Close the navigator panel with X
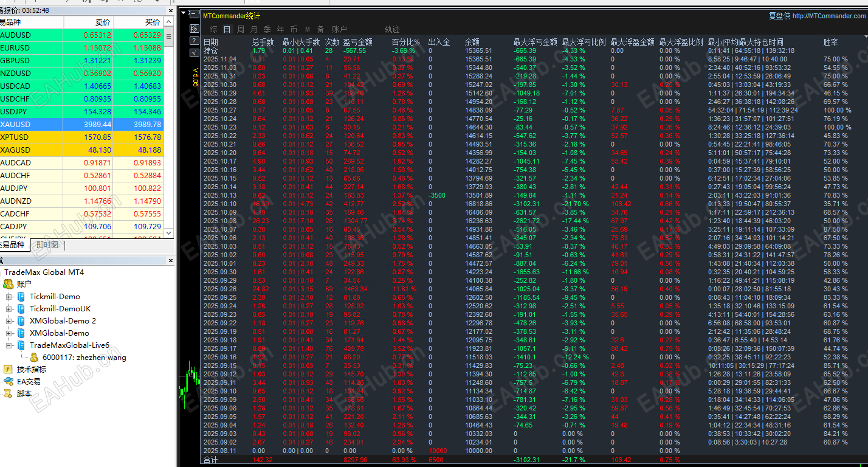Screen dimensions: 868x467 [171, 261]
